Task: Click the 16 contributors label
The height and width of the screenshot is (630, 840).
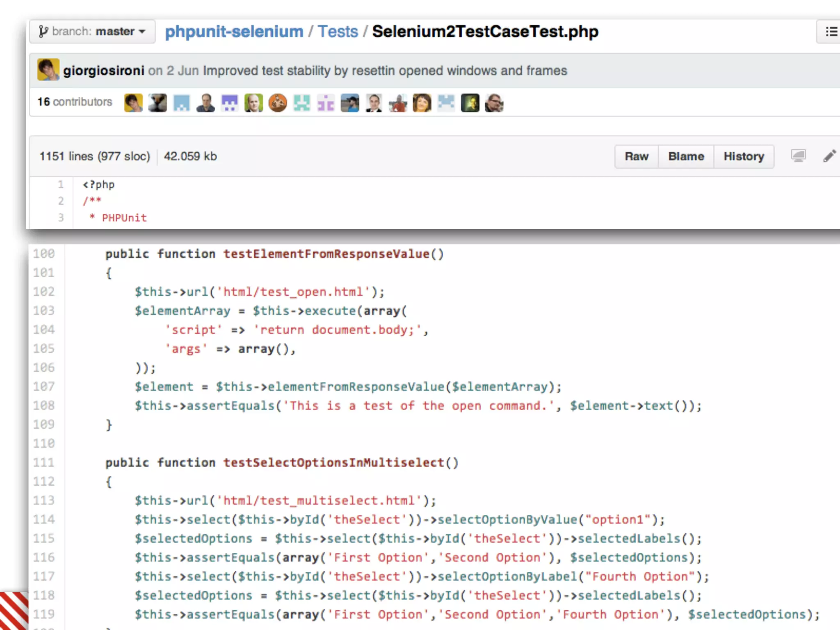Action: pos(75,102)
